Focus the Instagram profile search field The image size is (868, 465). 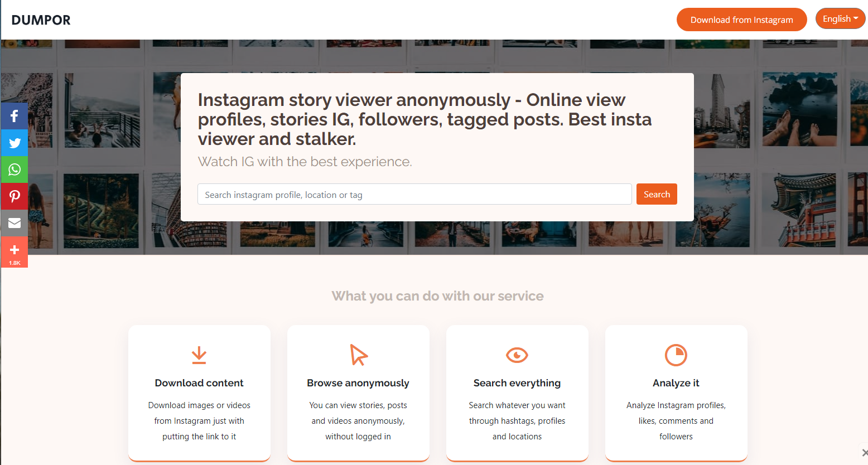[x=414, y=194]
